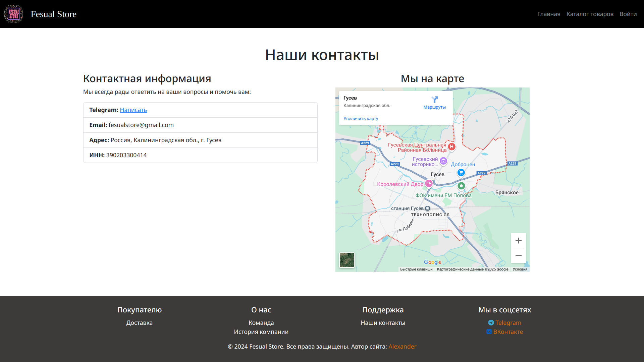Click Увеличить карту link on map card
This screenshot has height=362, width=644.
pos(361,119)
